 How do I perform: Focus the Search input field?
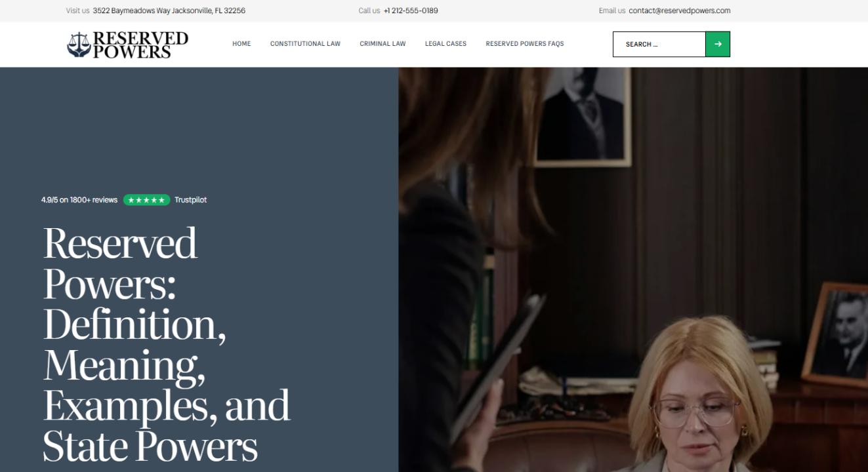coord(659,44)
